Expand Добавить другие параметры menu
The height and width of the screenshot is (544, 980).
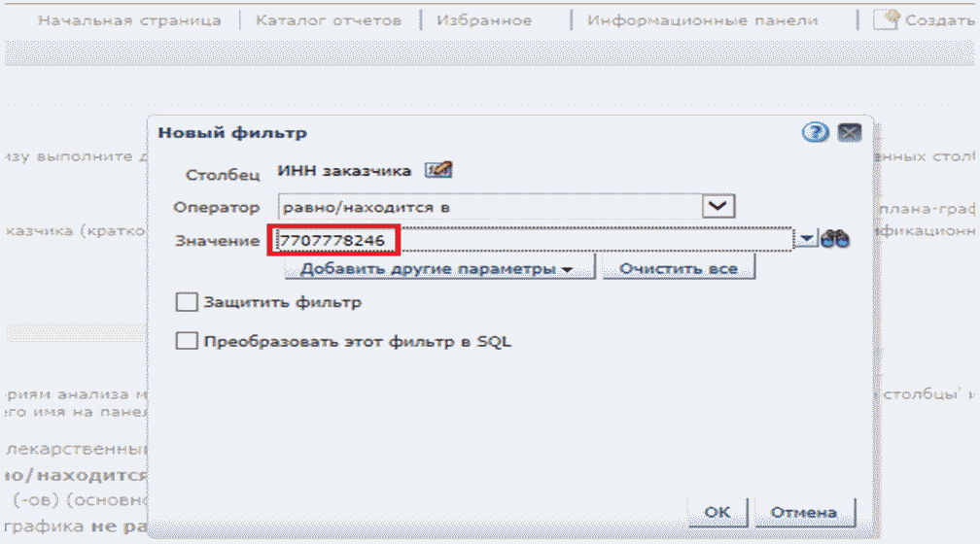coord(435,269)
